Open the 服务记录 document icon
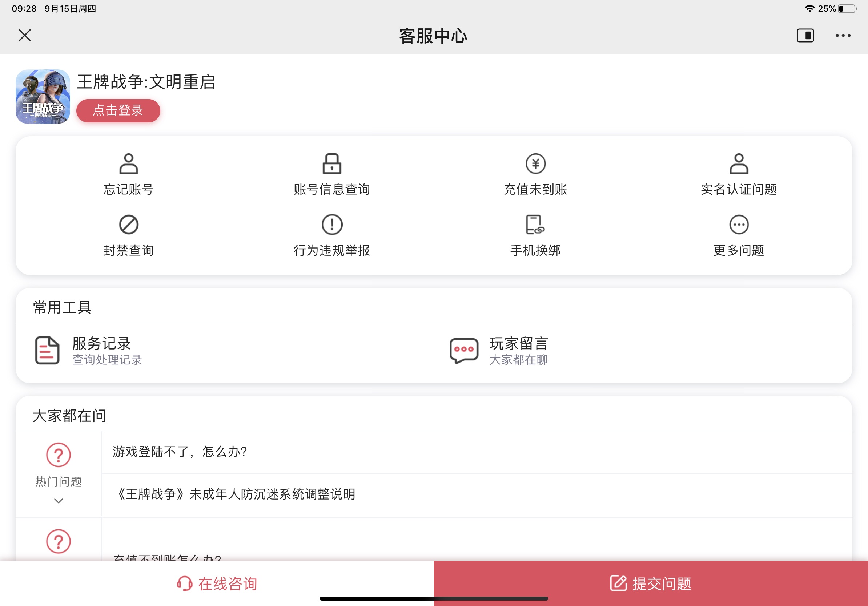 [47, 350]
